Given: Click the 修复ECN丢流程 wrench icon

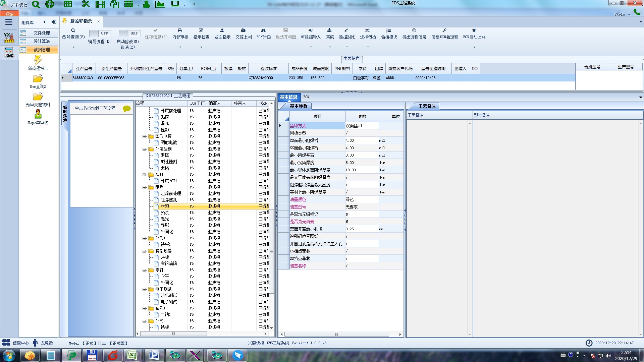Looking at the screenshot, I should click(x=444, y=31).
